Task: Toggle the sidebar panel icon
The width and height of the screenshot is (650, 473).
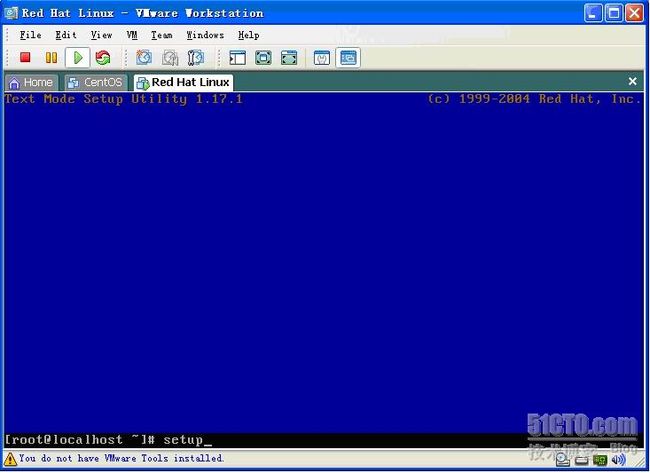Action: tap(238, 58)
